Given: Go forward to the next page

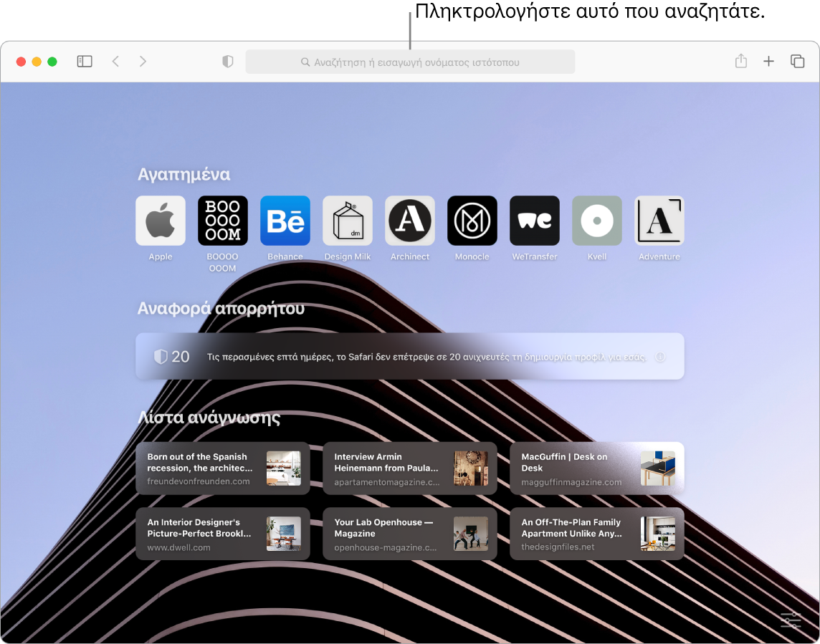Looking at the screenshot, I should [143, 62].
